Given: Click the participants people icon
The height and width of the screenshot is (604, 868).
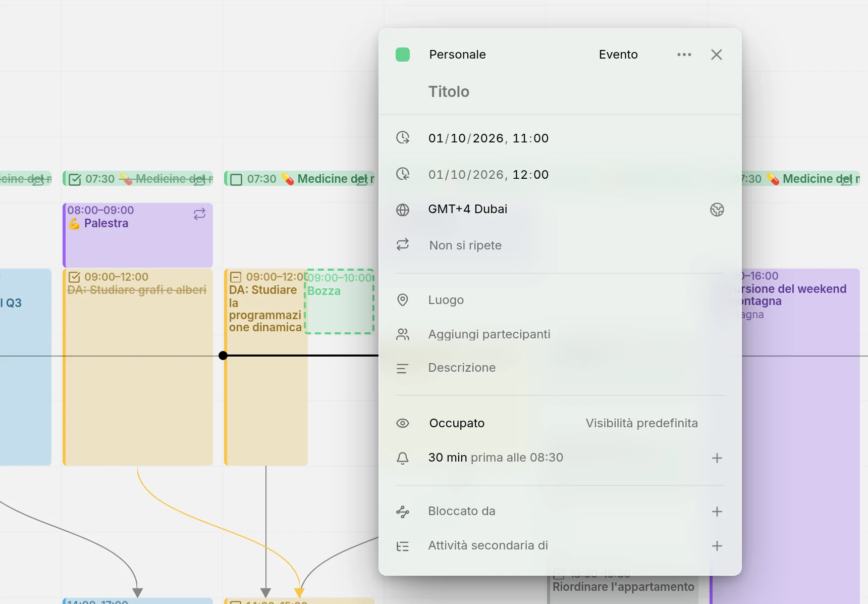Looking at the screenshot, I should tap(403, 334).
